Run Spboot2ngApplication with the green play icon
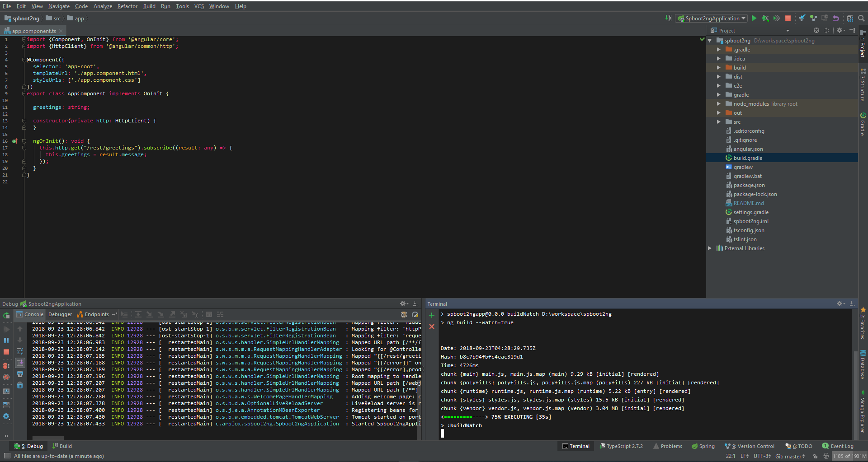 coord(754,19)
